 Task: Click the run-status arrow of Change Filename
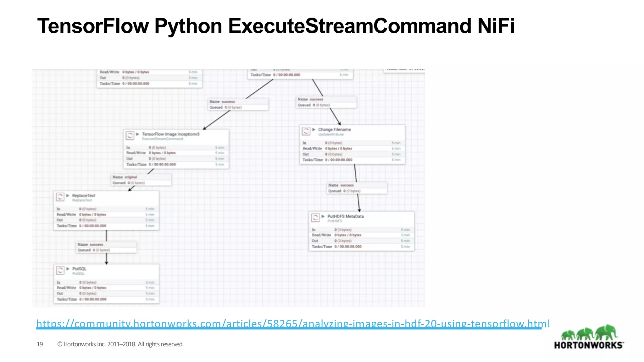pos(314,129)
